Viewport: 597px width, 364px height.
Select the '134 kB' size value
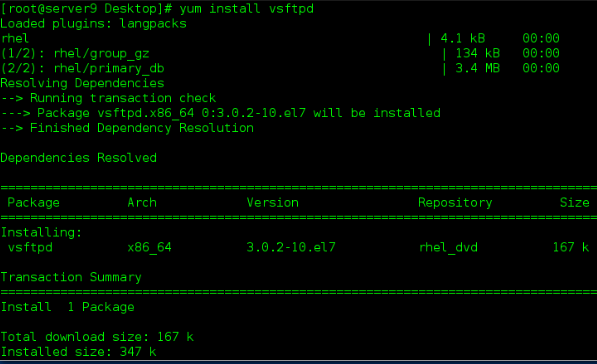477,53
